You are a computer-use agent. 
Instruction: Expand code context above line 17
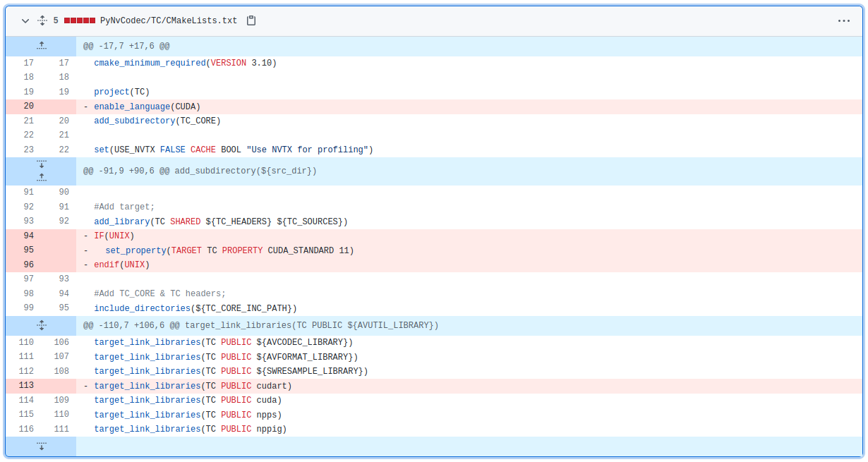(x=42, y=46)
